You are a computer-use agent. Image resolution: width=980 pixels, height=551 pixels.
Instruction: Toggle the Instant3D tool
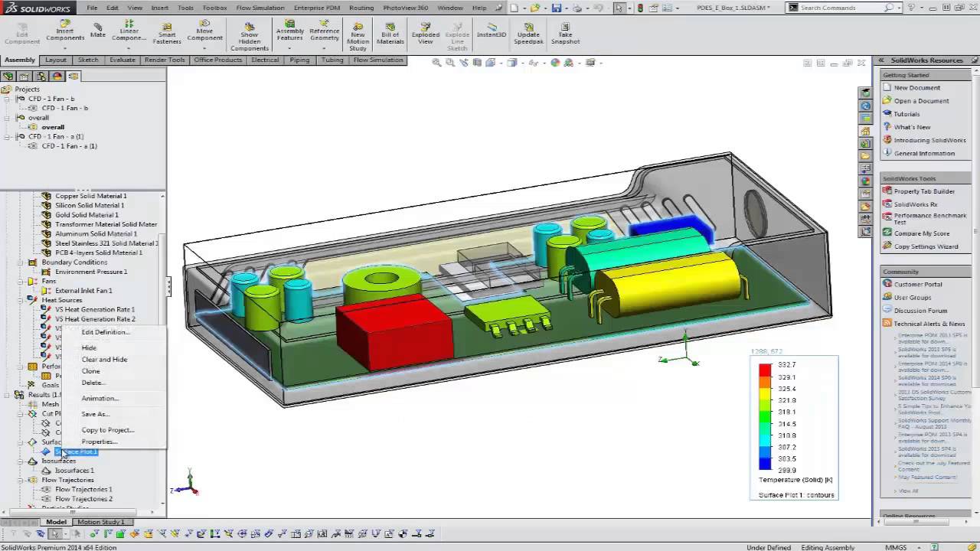pyautogui.click(x=491, y=29)
